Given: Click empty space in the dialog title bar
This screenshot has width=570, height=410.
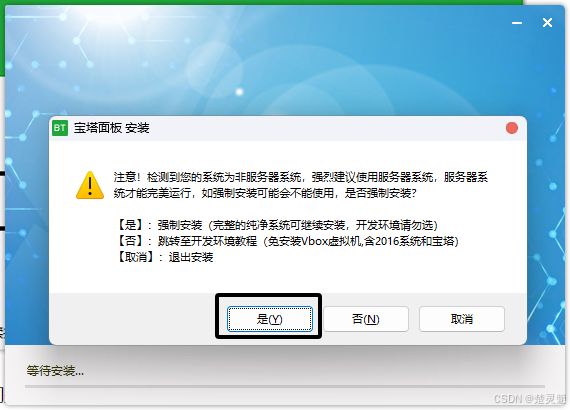Looking at the screenshot, I should pos(327,128).
